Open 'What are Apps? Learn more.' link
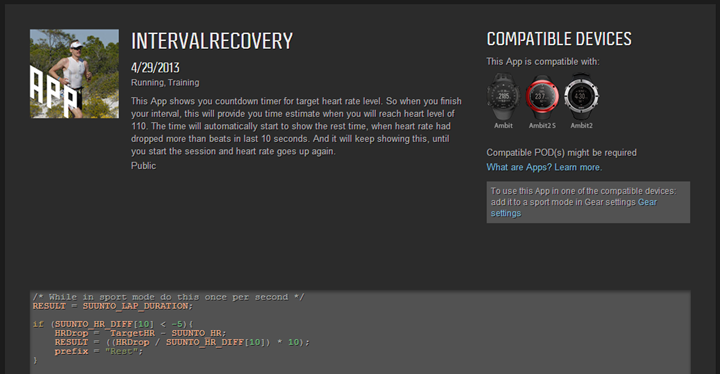This screenshot has height=374, width=720. point(544,167)
